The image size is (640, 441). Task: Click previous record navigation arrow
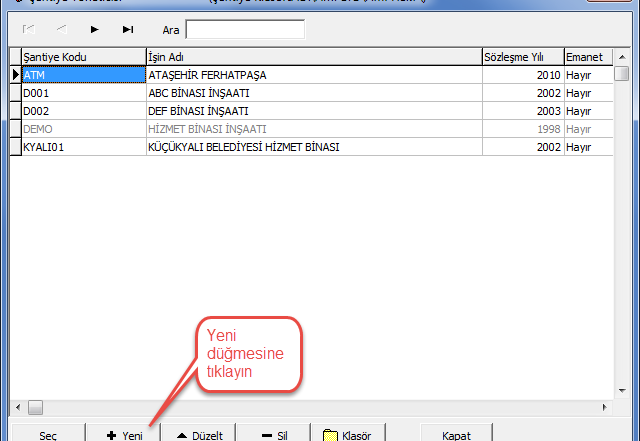coord(61,30)
